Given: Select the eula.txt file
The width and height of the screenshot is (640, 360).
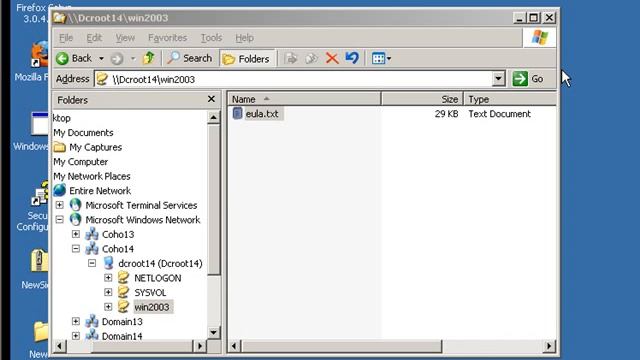Looking at the screenshot, I should (262, 114).
